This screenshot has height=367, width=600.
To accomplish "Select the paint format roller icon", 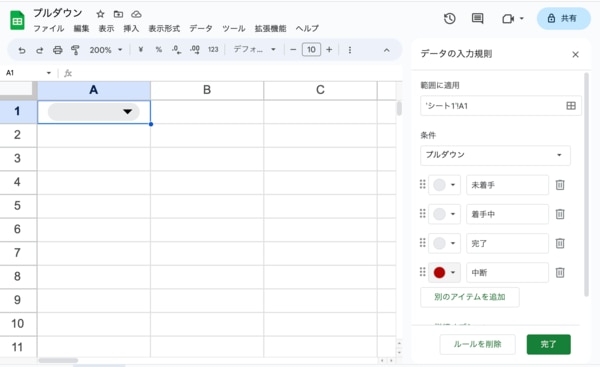I will pyautogui.click(x=75, y=50).
